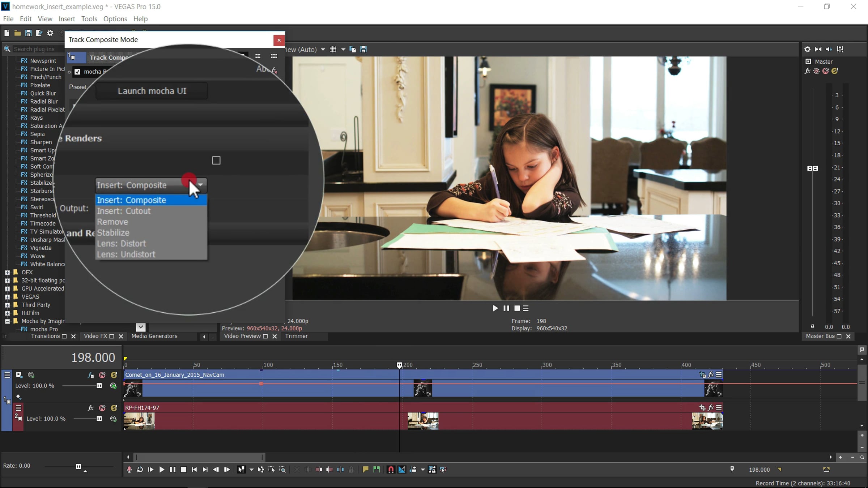The image size is (868, 488).
Task: Open the hamburger menu on track 2
Action: pyautogui.click(x=18, y=408)
